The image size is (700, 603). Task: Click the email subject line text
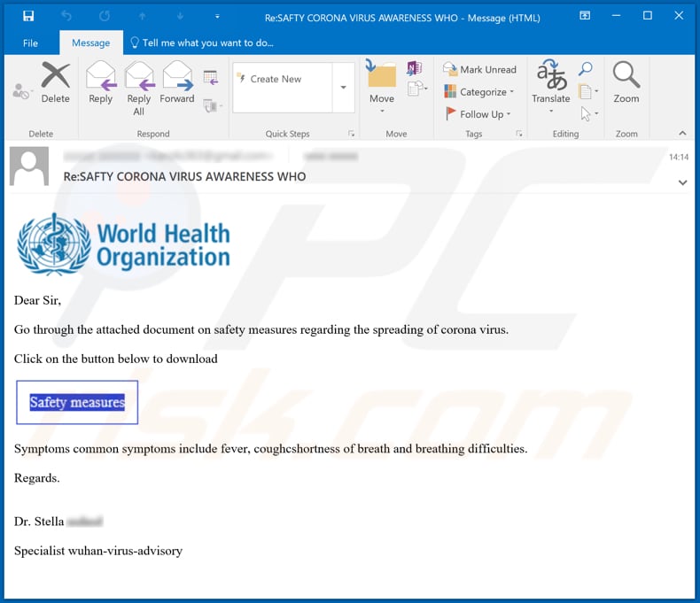[184, 176]
